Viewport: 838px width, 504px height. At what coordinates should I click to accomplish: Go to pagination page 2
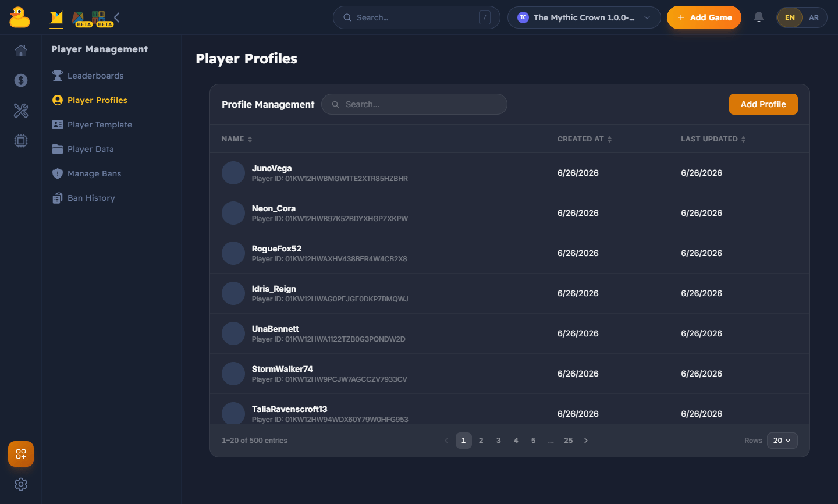[481, 441]
